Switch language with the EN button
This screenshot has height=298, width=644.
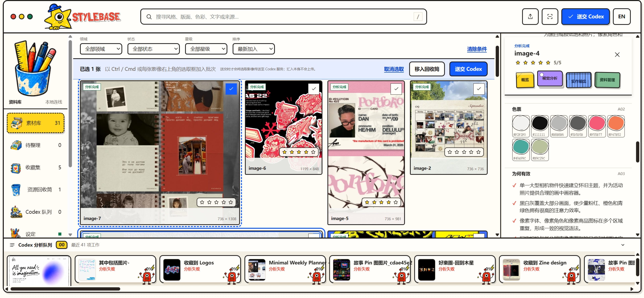click(x=622, y=16)
